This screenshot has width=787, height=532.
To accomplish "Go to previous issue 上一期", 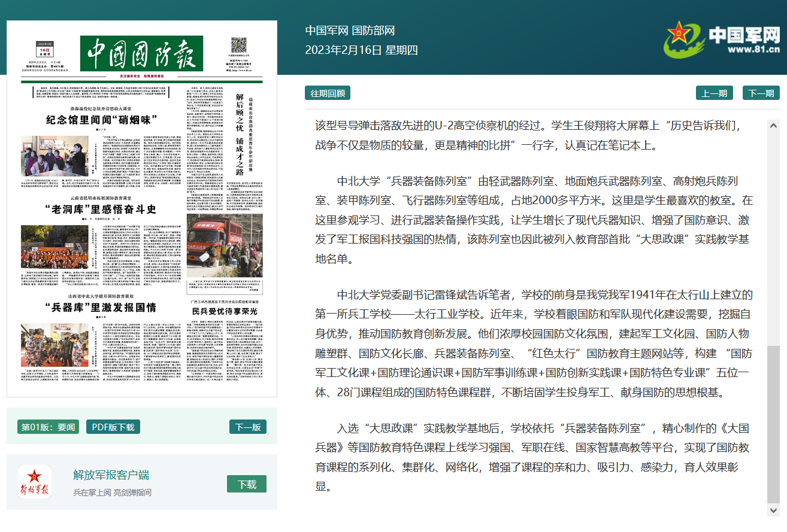I will click(x=714, y=93).
